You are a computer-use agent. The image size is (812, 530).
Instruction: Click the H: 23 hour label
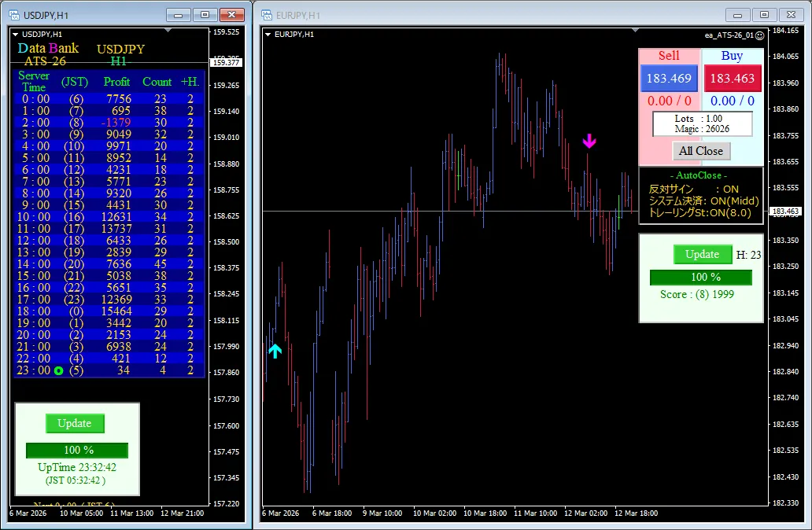tap(749, 255)
